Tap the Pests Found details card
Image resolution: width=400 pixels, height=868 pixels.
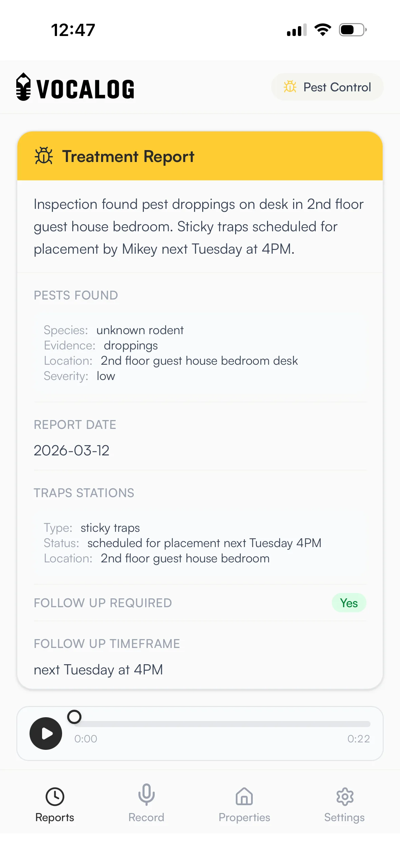199,353
